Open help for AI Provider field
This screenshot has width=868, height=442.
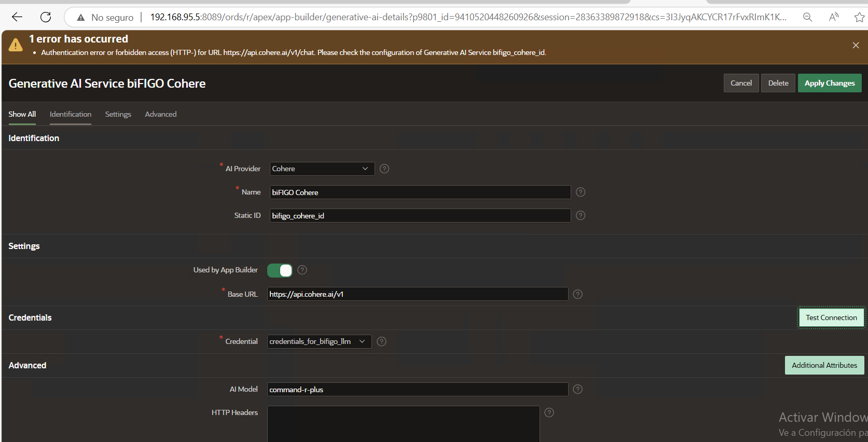[384, 169]
